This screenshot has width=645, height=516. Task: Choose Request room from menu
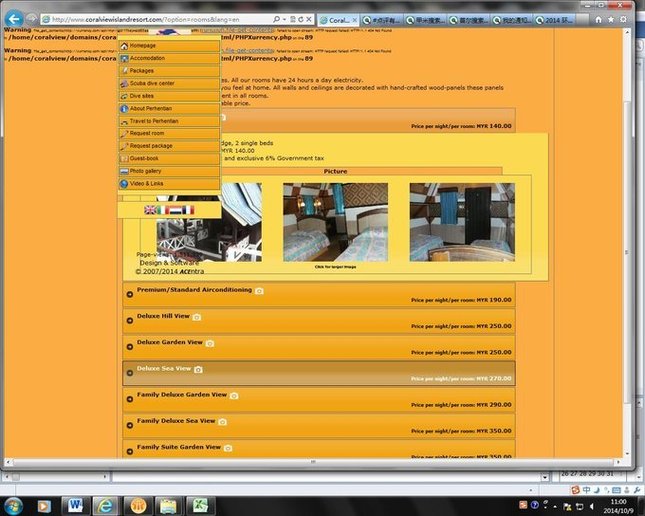click(169, 133)
